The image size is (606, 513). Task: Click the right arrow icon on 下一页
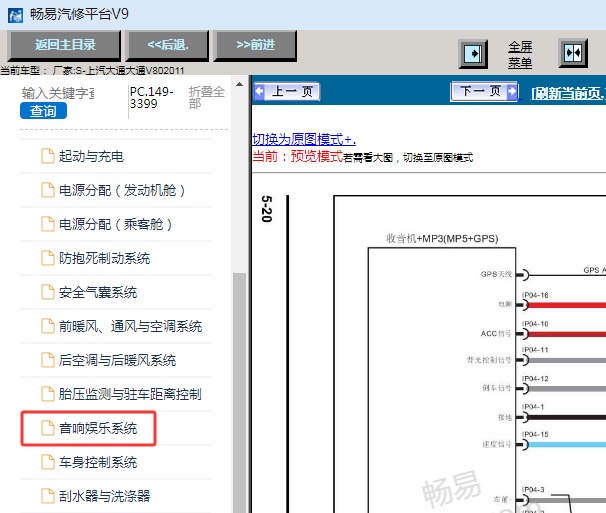512,92
